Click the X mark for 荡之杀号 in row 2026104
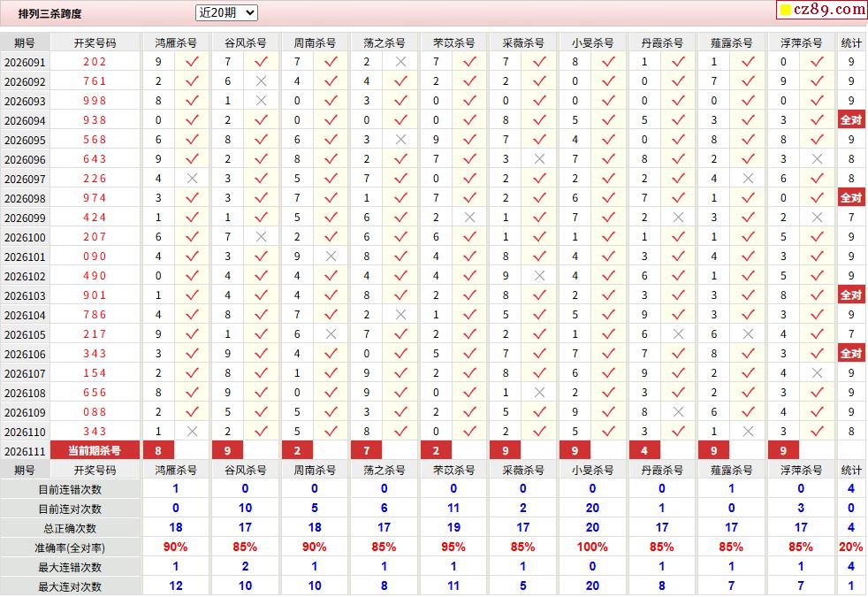The height and width of the screenshot is (597, 868). tap(400, 315)
